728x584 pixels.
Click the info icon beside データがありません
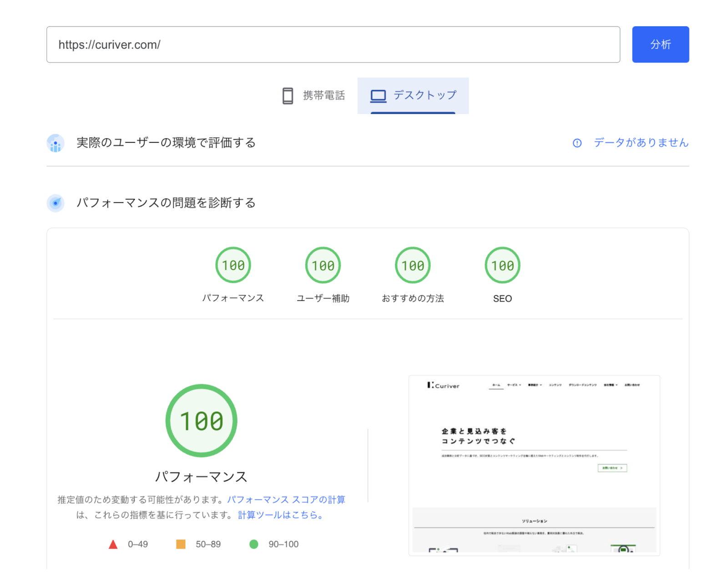577,143
